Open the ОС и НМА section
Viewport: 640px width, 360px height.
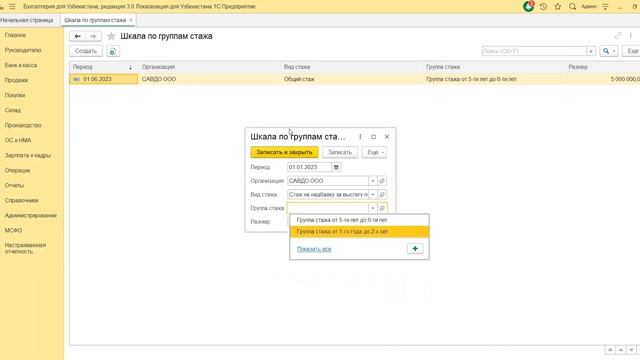click(x=18, y=140)
